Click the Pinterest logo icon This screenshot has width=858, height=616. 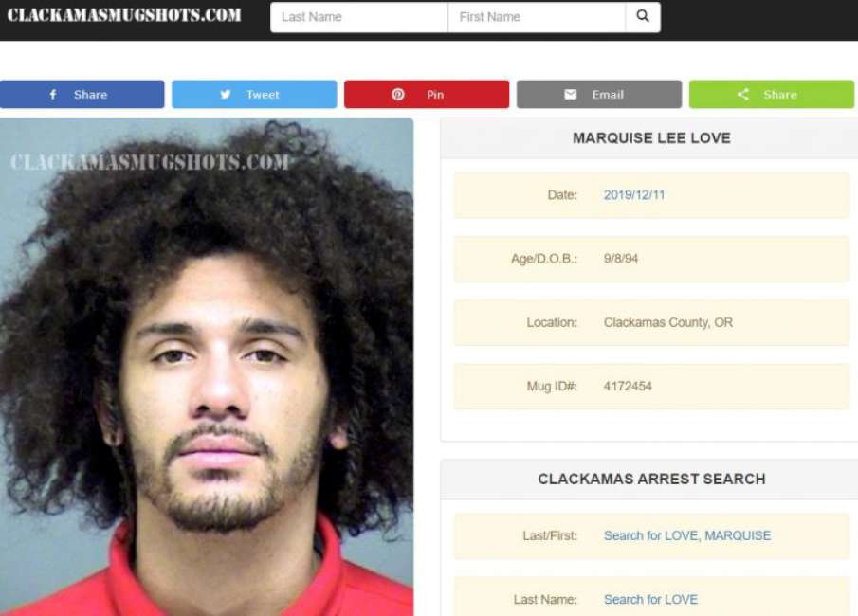[398, 94]
